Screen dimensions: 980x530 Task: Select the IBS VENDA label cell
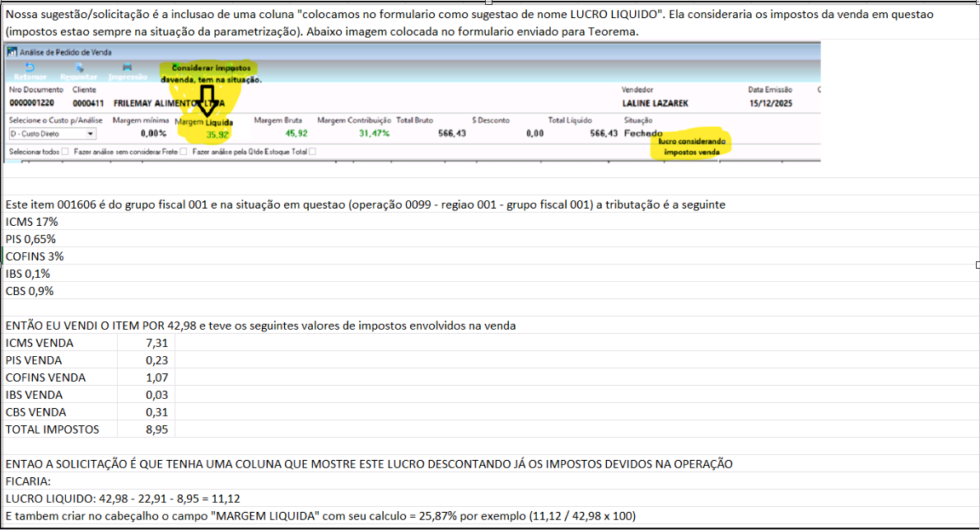click(60, 395)
